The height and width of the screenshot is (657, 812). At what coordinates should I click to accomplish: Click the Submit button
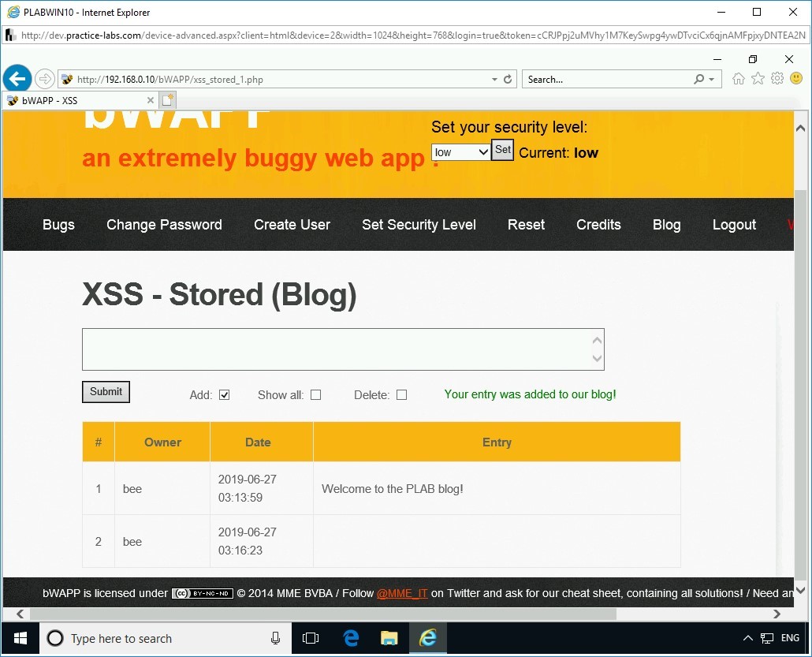click(105, 392)
